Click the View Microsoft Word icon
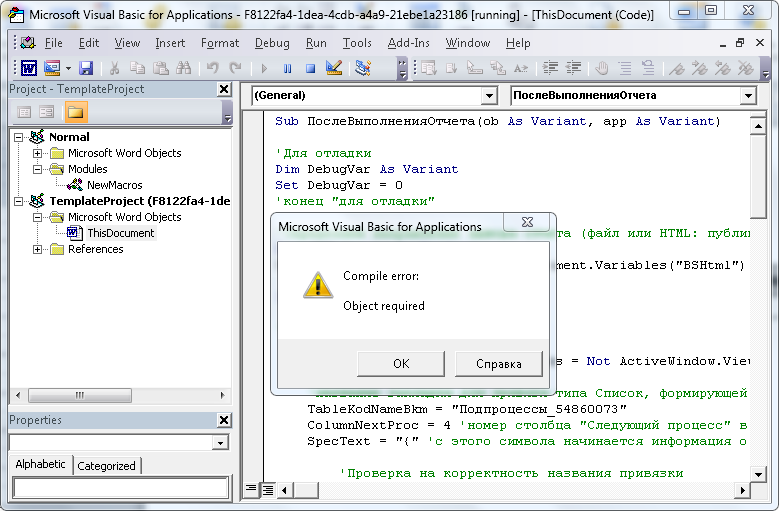Image resolution: width=779 pixels, height=511 pixels. [x=29, y=68]
